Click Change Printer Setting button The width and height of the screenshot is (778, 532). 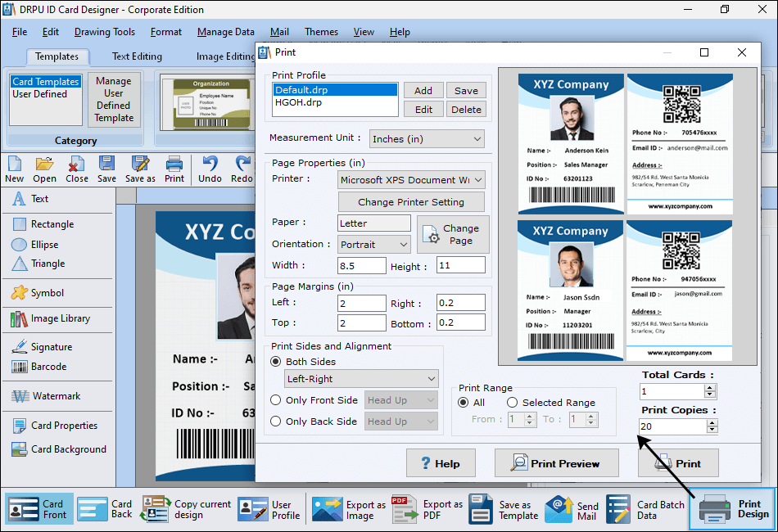(411, 202)
